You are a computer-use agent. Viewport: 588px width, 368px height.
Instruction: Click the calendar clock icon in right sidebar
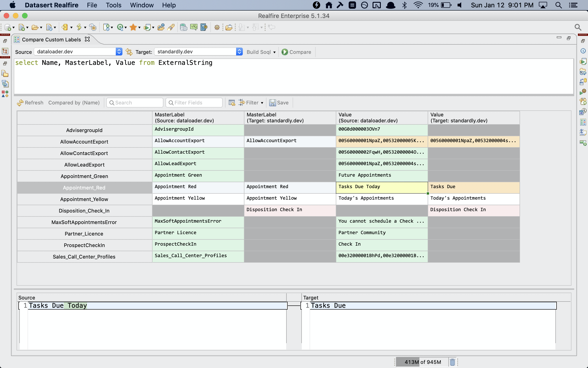coord(583,112)
